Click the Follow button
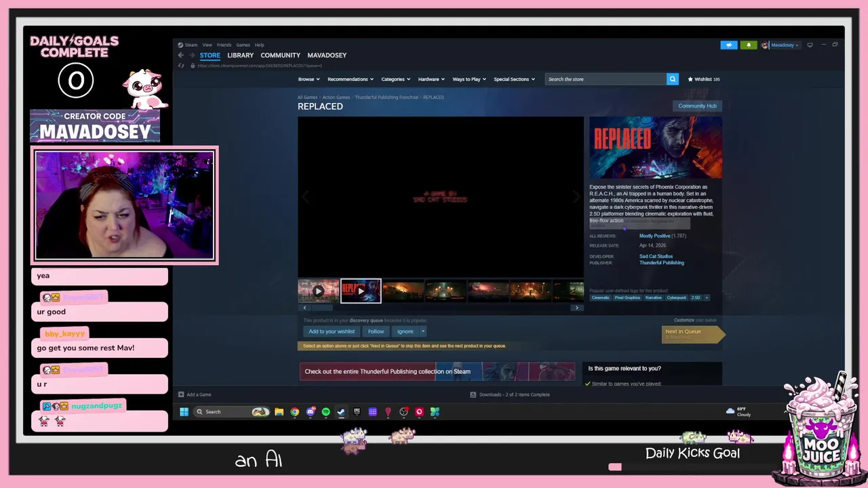This screenshot has width=868, height=488. (x=376, y=331)
